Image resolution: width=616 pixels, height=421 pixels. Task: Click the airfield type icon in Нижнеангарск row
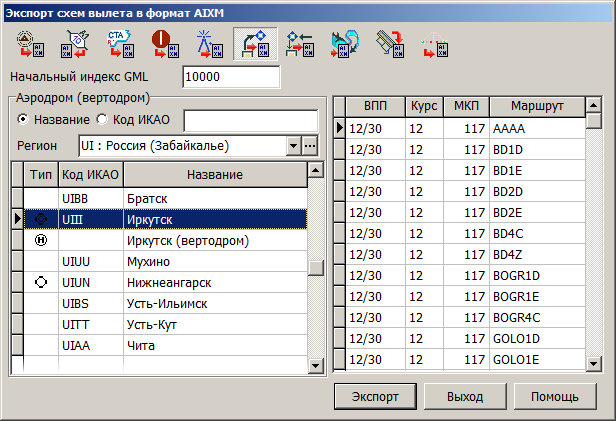41,282
